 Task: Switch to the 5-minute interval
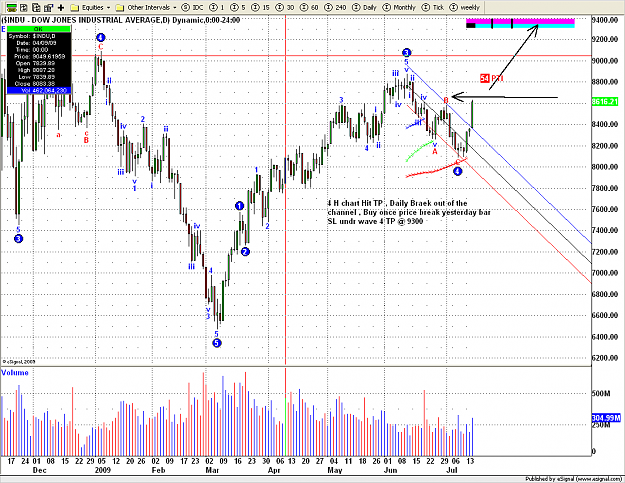pos(238,7)
